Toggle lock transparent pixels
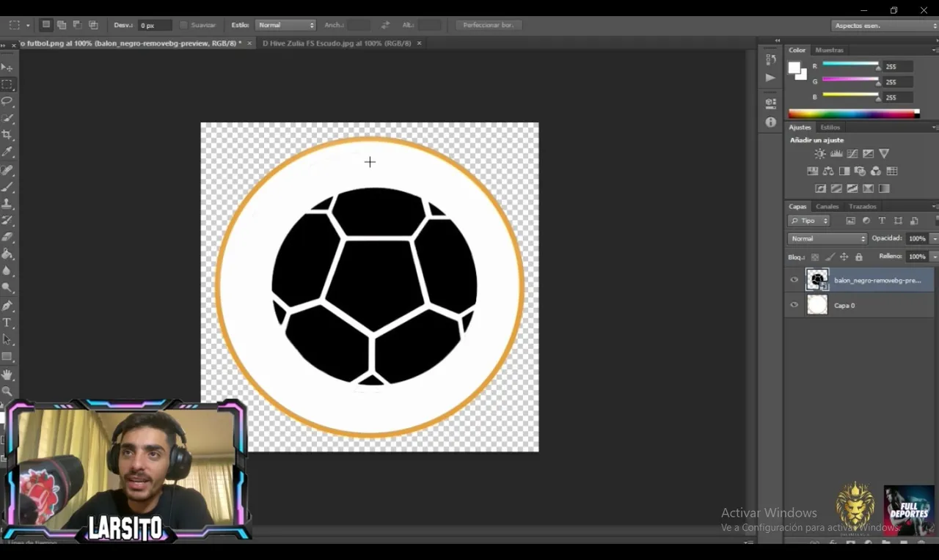The width and height of the screenshot is (939, 560). click(x=815, y=257)
